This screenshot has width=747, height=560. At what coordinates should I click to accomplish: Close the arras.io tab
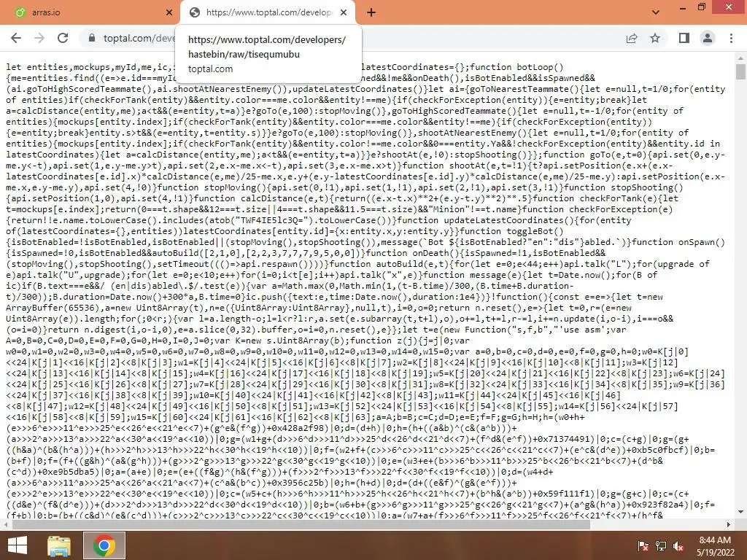point(169,12)
